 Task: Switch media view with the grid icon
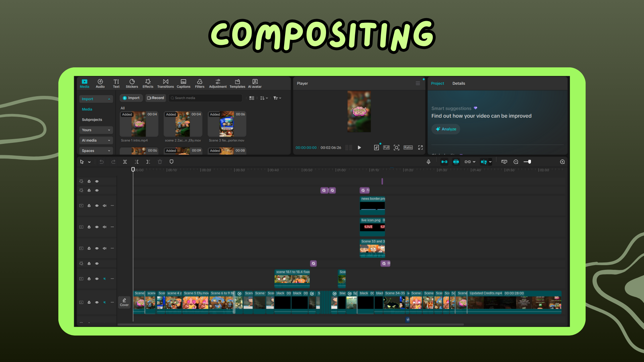pyautogui.click(x=252, y=98)
